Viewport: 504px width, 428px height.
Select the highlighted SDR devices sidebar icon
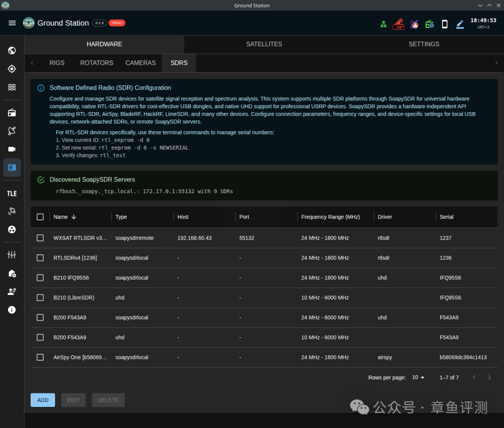(x=12, y=168)
